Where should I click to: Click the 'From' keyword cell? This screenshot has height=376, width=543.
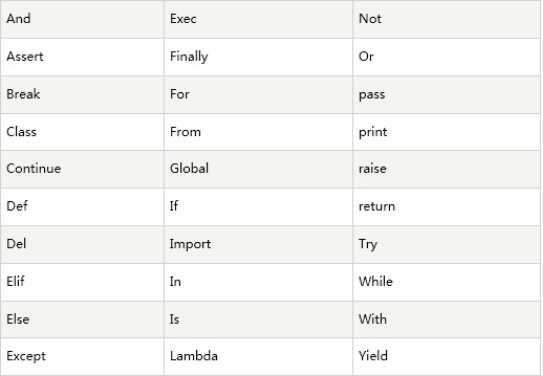(258, 132)
